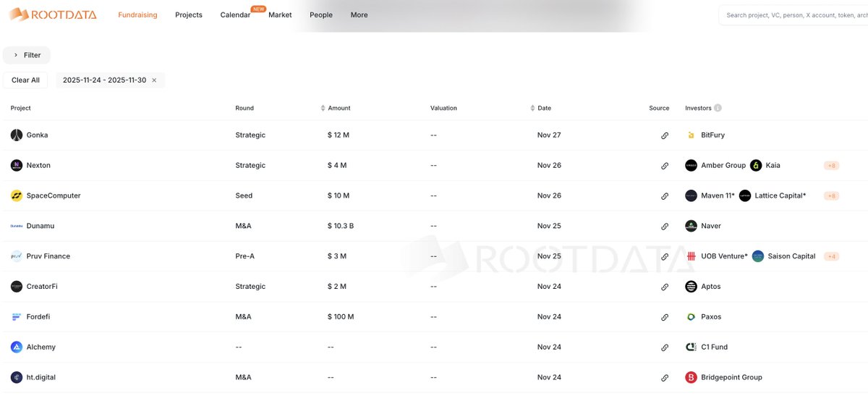This screenshot has height=396, width=868.
Task: Expand +8 more investors for SpaceComputer
Action: (831, 196)
